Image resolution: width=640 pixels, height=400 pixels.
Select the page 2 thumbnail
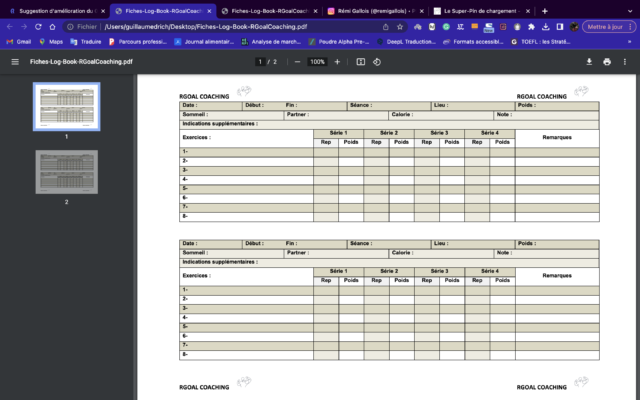(67, 170)
